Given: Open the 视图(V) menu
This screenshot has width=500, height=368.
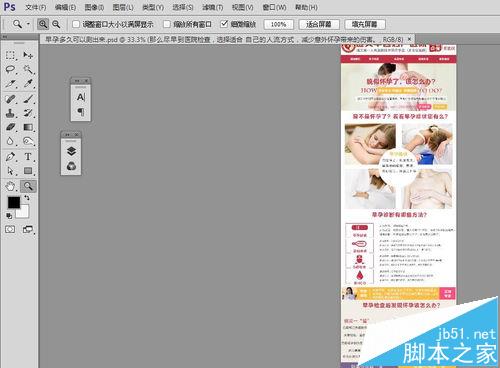Looking at the screenshot, I should click(242, 7).
